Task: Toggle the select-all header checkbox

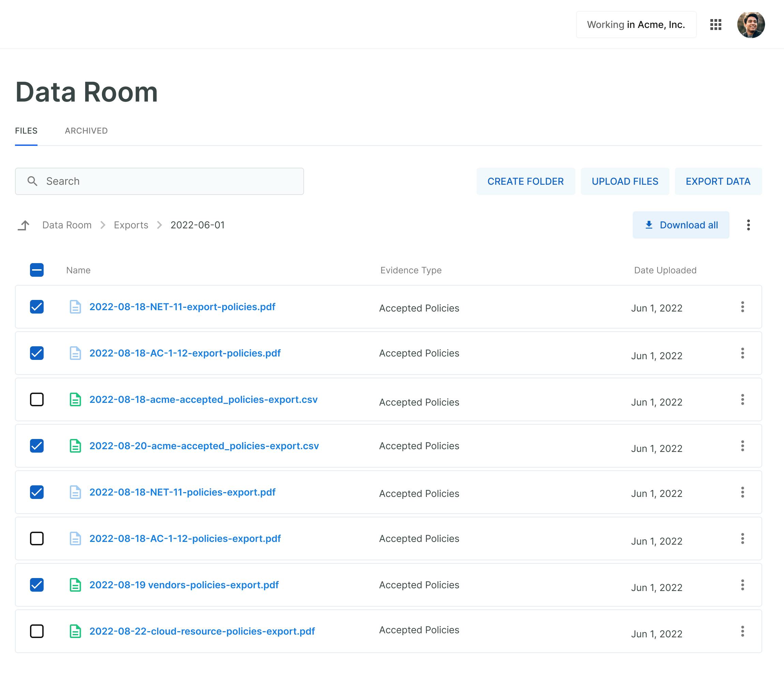Action: (x=37, y=270)
